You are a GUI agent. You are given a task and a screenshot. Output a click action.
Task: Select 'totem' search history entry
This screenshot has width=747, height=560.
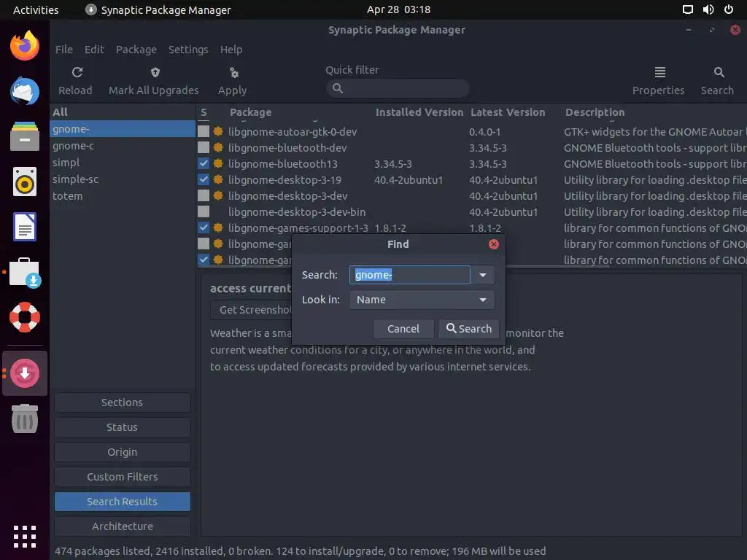[123, 195]
